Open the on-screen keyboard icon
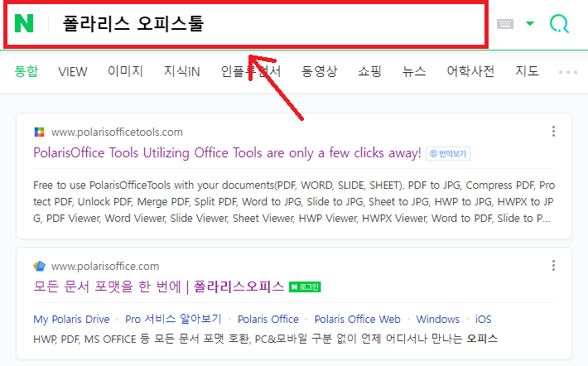Viewport: 588px width, 366px height. click(x=504, y=24)
